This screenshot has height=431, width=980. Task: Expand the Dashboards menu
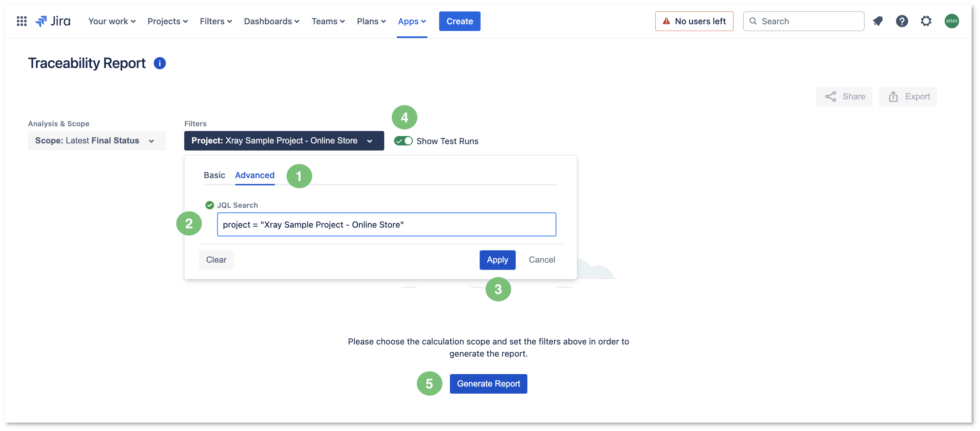coord(272,21)
